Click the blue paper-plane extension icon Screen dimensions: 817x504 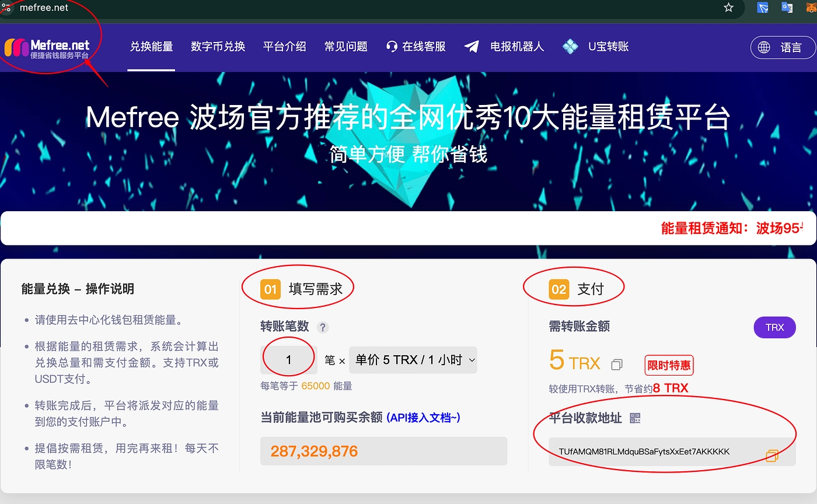tap(763, 8)
